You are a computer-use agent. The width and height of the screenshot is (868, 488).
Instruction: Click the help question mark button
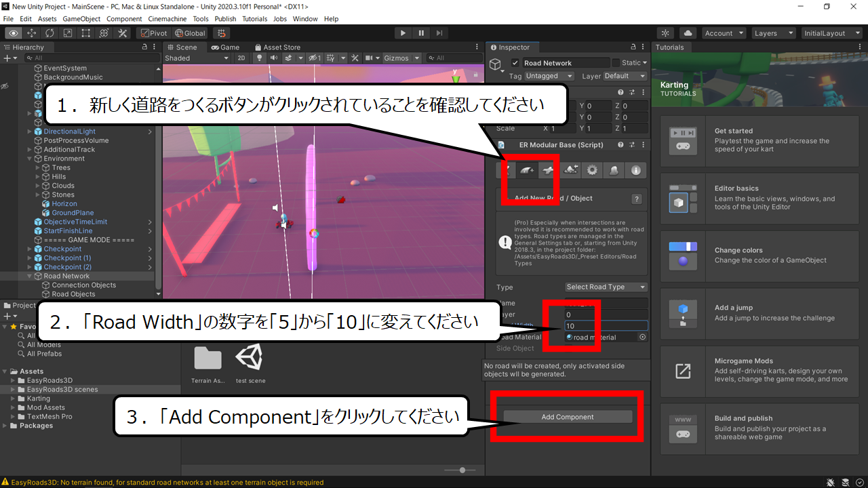[636, 199]
